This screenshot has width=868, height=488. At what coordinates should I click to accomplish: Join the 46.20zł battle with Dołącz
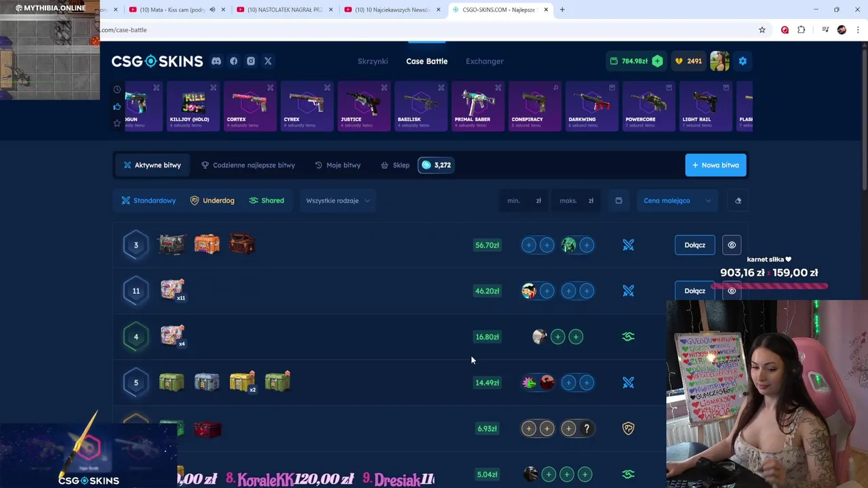[694, 291]
